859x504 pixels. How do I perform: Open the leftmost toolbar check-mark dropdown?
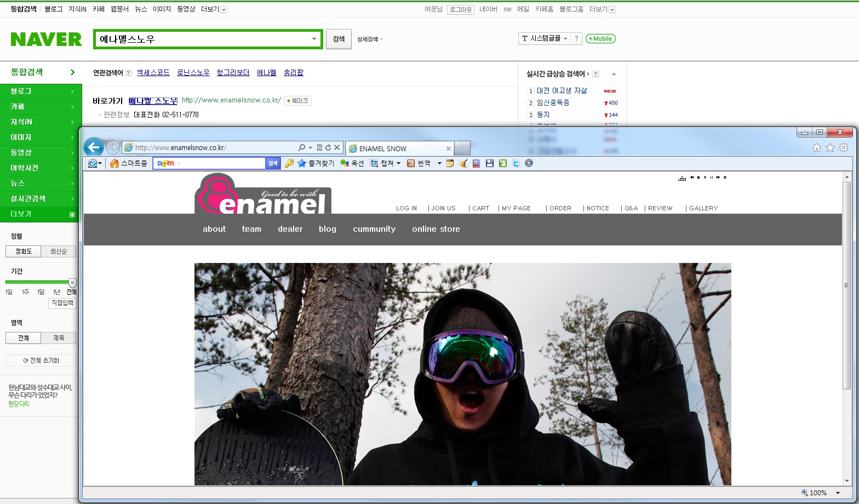click(x=95, y=163)
